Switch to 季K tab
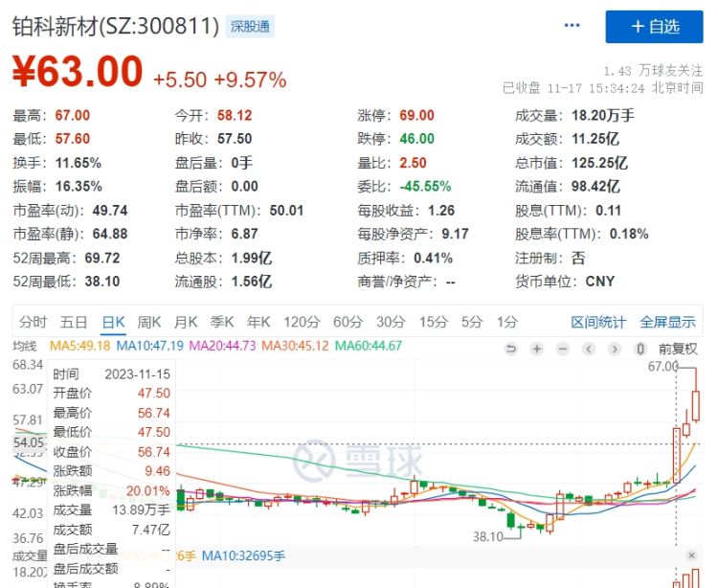The image size is (718, 588). click(222, 322)
